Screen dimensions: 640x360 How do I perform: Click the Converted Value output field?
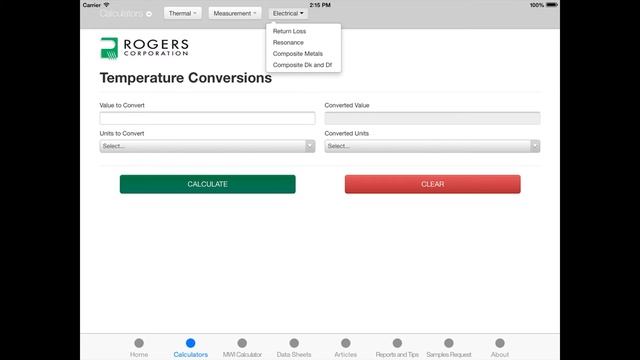pos(432,118)
